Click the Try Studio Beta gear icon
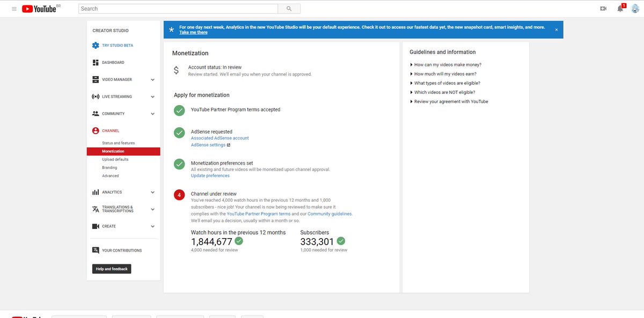 (96, 46)
